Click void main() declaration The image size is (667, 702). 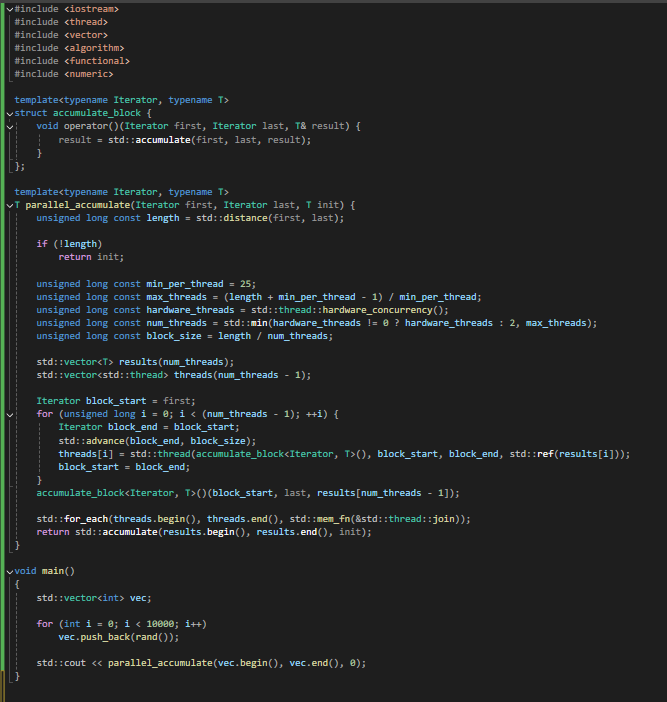click(x=44, y=571)
